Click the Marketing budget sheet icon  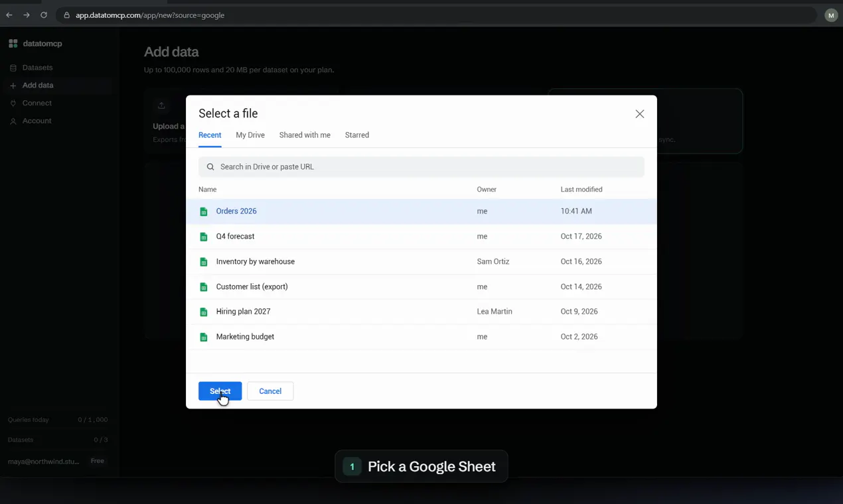pos(204,337)
